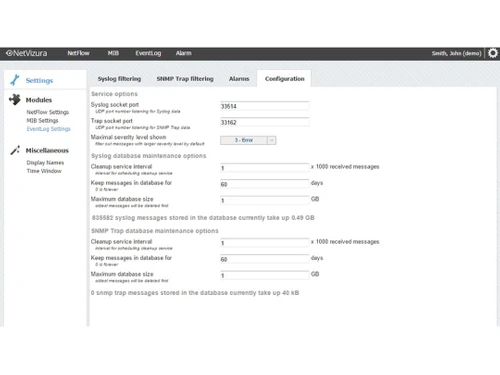Image resolution: width=500 pixels, height=375 pixels.
Task: Click the Settings heading
Action: [39, 80]
